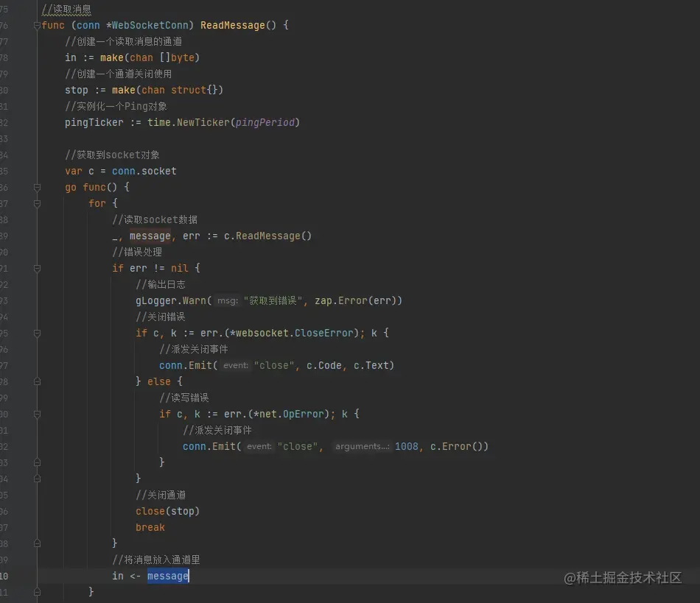Click the '//关闭错误' comment
This screenshot has width=700, height=603.
coord(161,317)
